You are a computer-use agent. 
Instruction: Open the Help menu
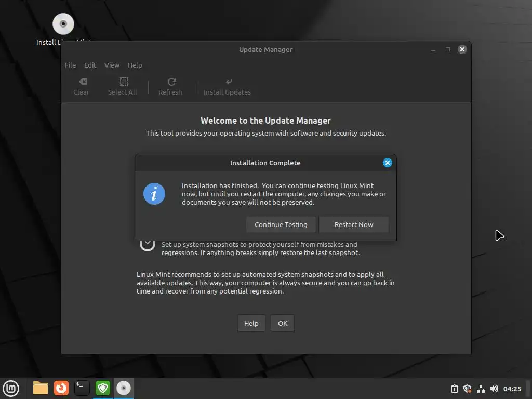(x=135, y=65)
